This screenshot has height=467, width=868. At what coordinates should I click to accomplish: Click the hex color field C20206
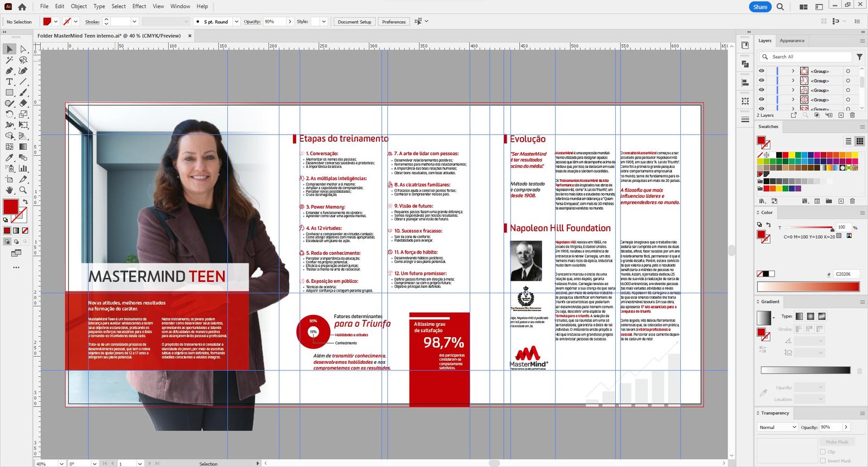(846, 274)
